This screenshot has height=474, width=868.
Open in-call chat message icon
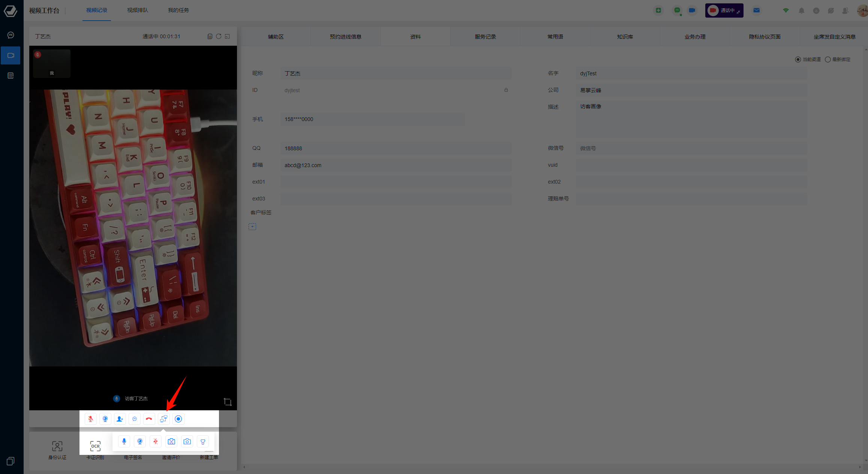pos(135,419)
